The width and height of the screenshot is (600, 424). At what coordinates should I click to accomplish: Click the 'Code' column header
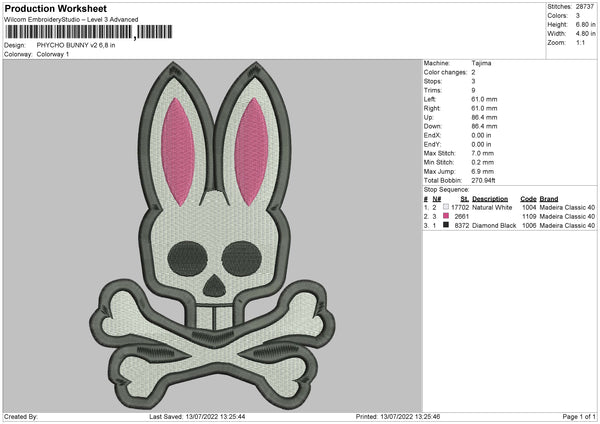(528, 199)
